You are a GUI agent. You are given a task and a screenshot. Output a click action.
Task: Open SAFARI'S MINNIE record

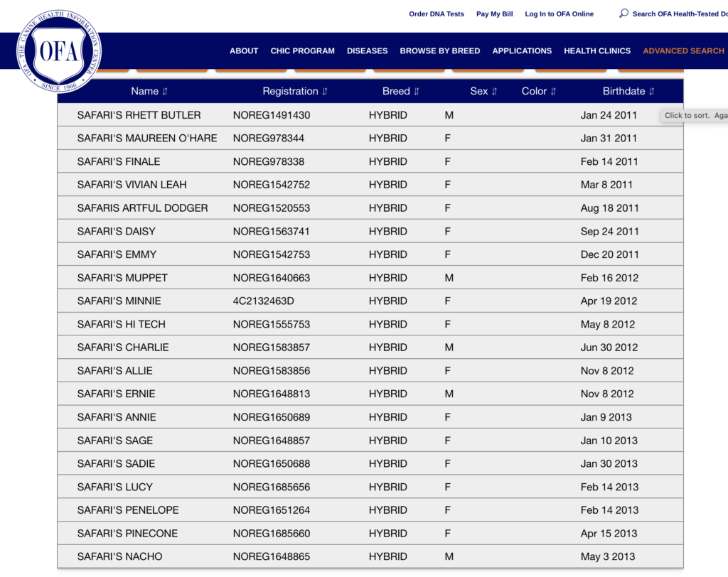tap(119, 301)
